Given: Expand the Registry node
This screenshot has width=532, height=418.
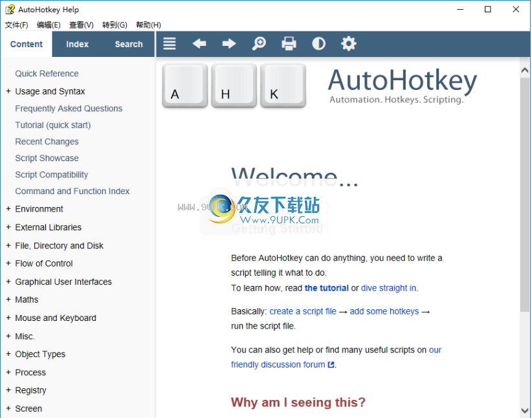Looking at the screenshot, I should click(x=8, y=390).
